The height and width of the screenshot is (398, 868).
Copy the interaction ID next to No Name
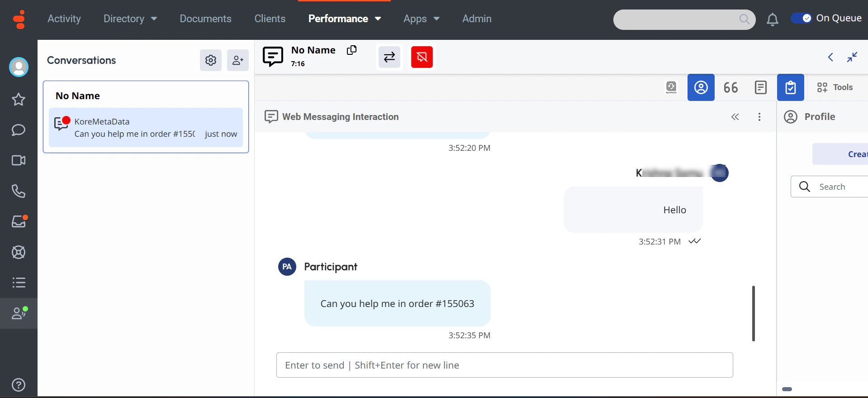pyautogui.click(x=351, y=50)
